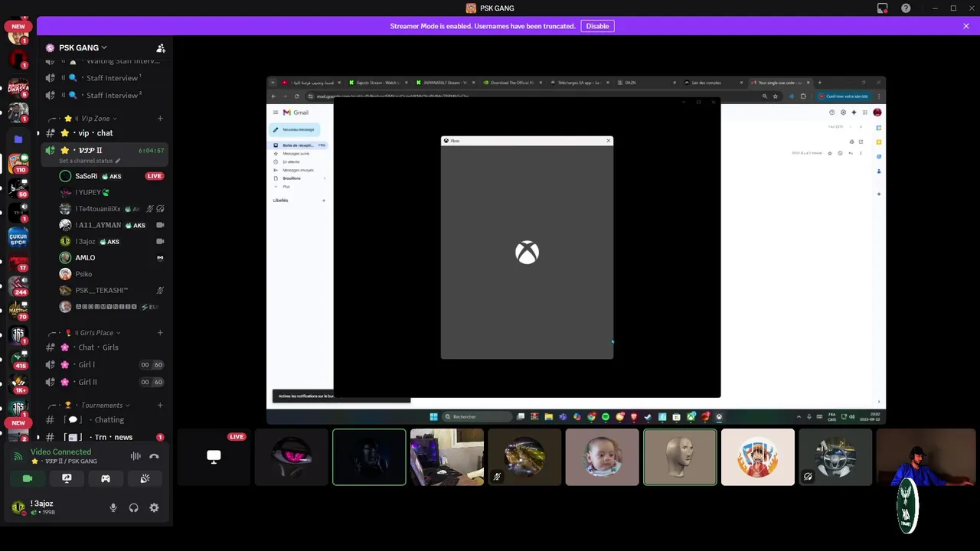Start an Activity with the game controller icon
The image size is (980, 551).
click(x=106, y=478)
